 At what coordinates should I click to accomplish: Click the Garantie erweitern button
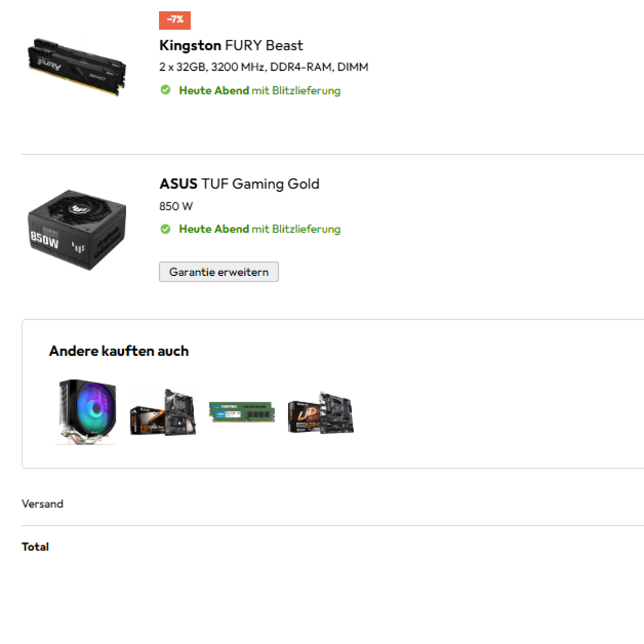(x=219, y=272)
